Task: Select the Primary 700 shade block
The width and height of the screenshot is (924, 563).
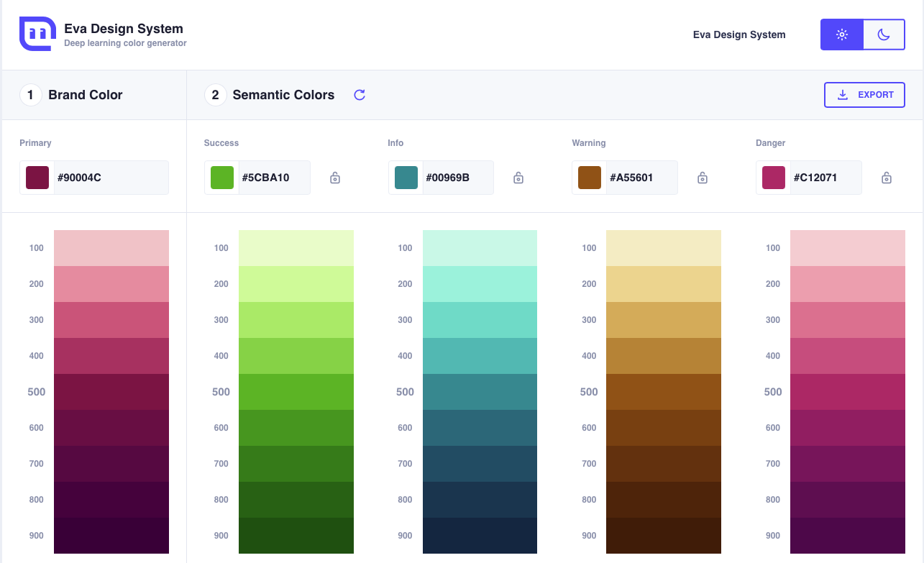Action: 111,464
